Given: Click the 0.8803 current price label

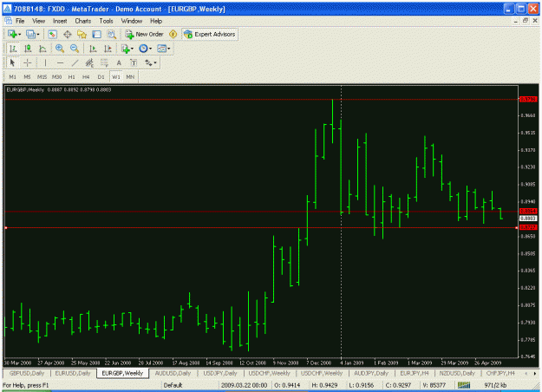Looking at the screenshot, I should [528, 219].
